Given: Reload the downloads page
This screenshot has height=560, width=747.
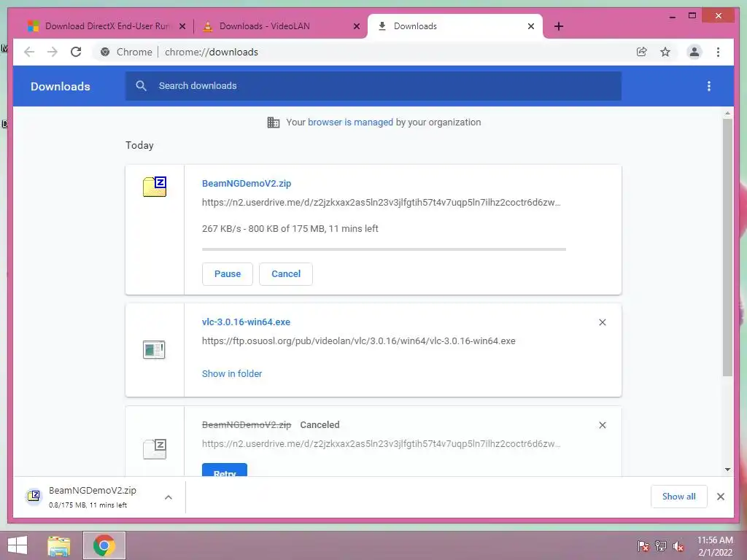Looking at the screenshot, I should [x=76, y=52].
